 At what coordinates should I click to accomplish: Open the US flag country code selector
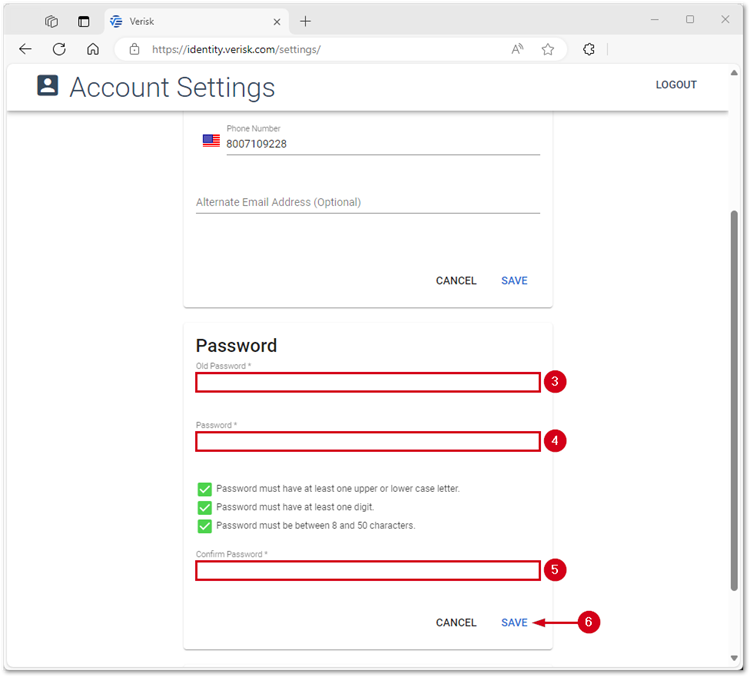211,141
